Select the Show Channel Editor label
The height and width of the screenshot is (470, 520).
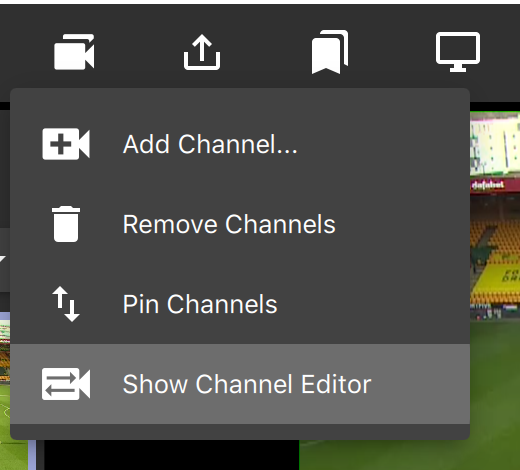(247, 384)
